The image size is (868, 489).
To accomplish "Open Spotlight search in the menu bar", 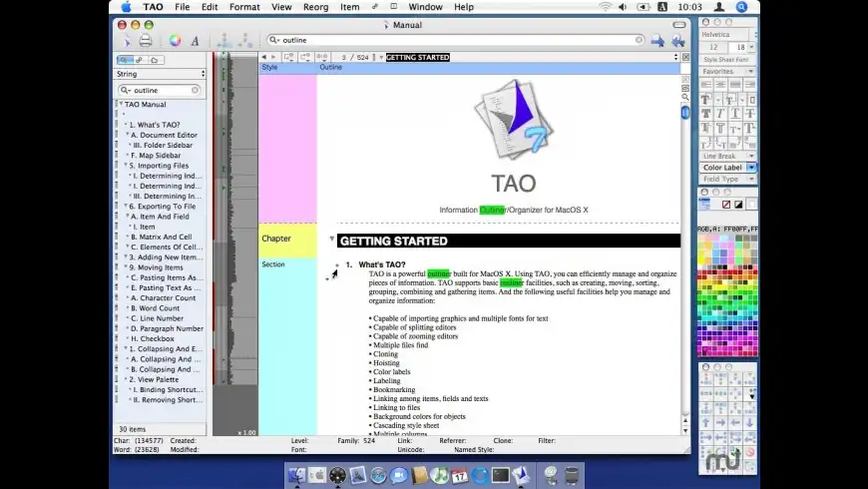I will click(741, 7).
